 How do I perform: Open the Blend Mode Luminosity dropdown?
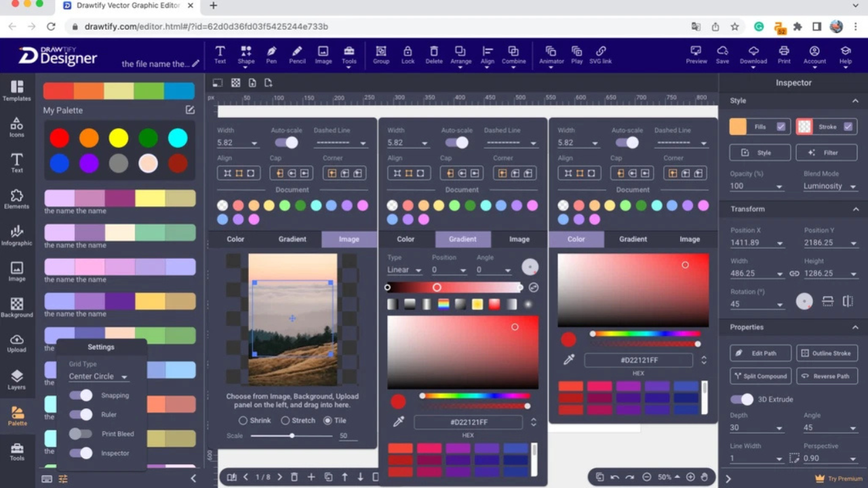pyautogui.click(x=829, y=186)
